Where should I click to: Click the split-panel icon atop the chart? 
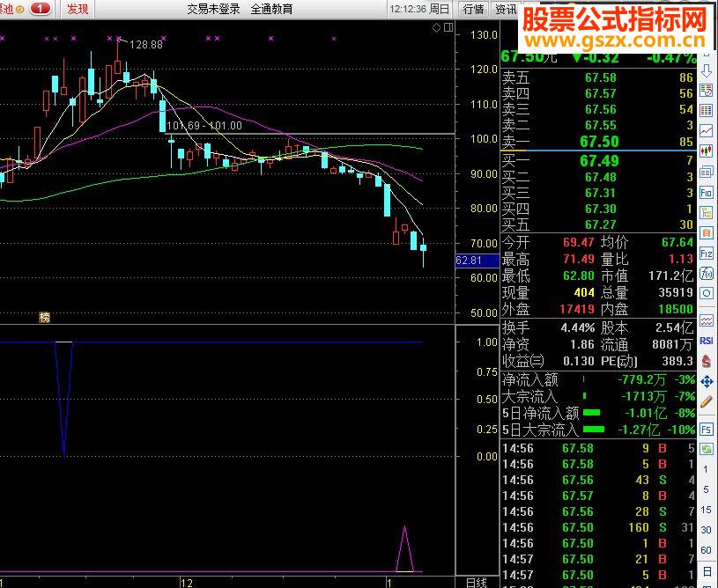(x=448, y=28)
